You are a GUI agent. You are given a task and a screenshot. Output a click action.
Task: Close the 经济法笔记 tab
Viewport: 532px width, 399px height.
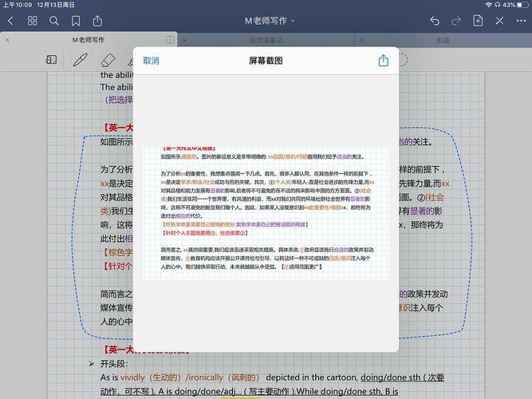tap(184, 41)
